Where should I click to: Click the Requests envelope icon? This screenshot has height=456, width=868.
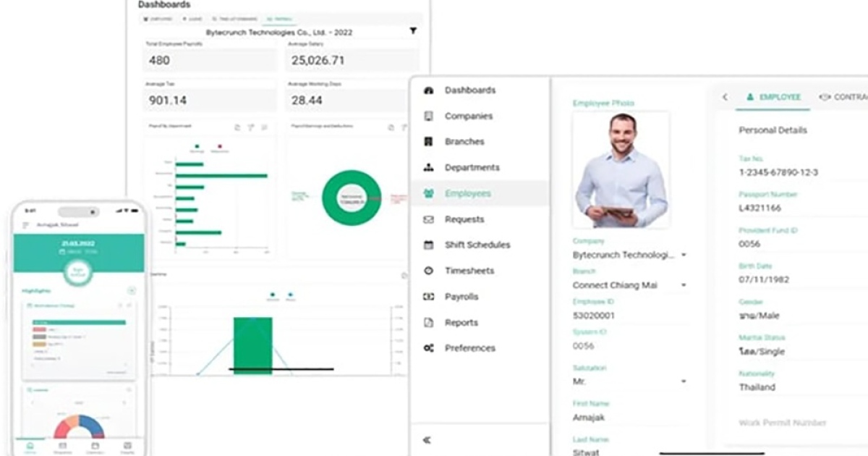pos(428,219)
